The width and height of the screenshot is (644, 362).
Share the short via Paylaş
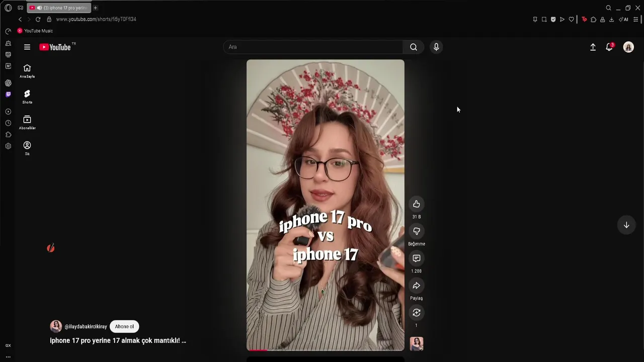[x=417, y=285]
